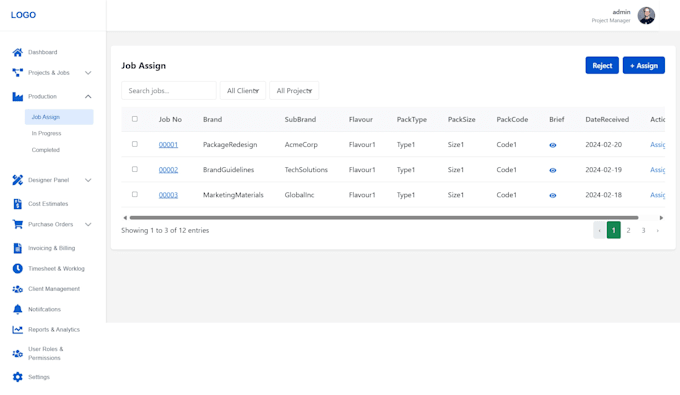Viewport: 680px width, 395px height.
Task: Click the next page arrow
Action: tap(658, 230)
